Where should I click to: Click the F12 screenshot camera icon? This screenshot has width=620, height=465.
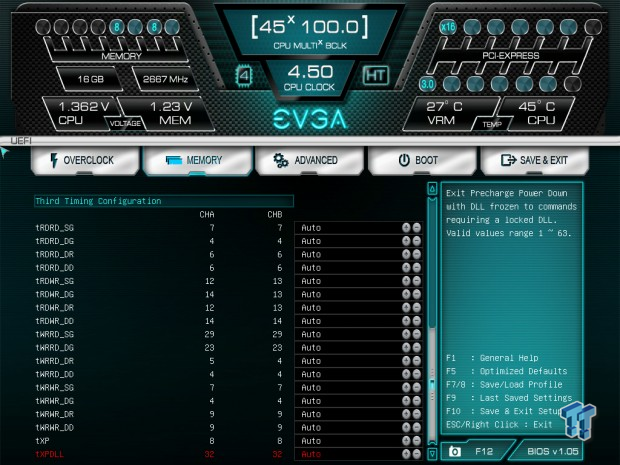pos(455,451)
